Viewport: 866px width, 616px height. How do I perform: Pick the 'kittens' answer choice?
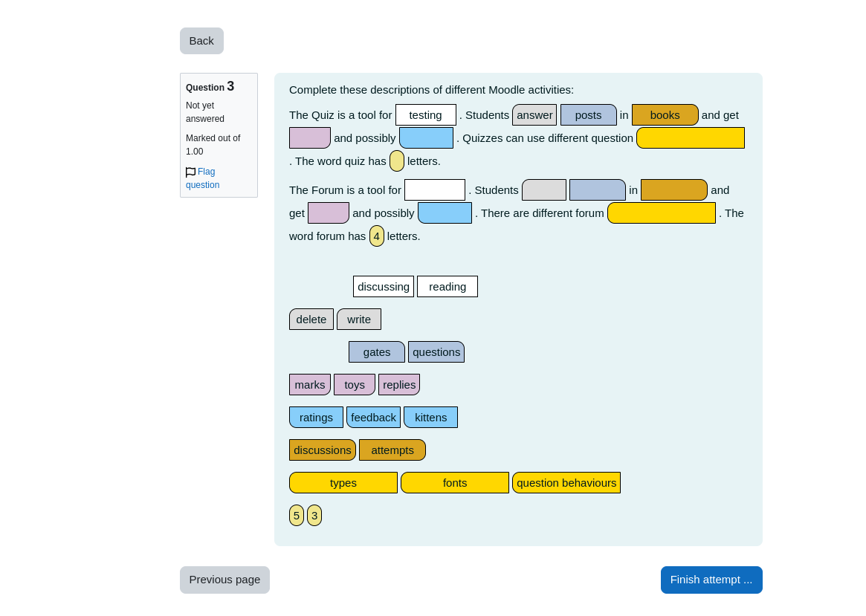tap(431, 417)
